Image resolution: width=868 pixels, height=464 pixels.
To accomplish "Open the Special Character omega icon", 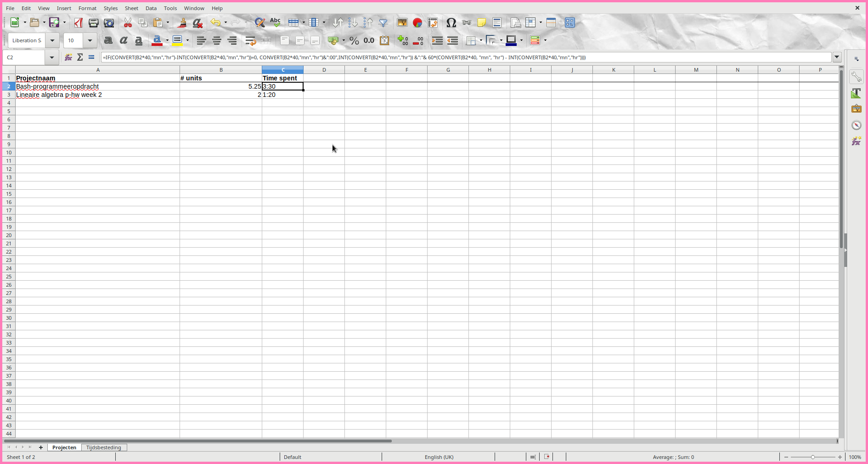I will pyautogui.click(x=451, y=23).
